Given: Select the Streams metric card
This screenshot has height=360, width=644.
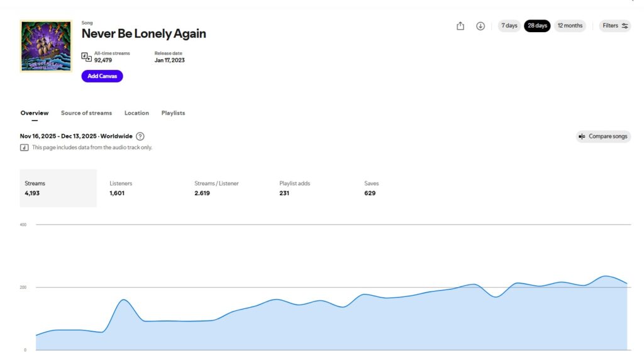Looking at the screenshot, I should [58, 188].
